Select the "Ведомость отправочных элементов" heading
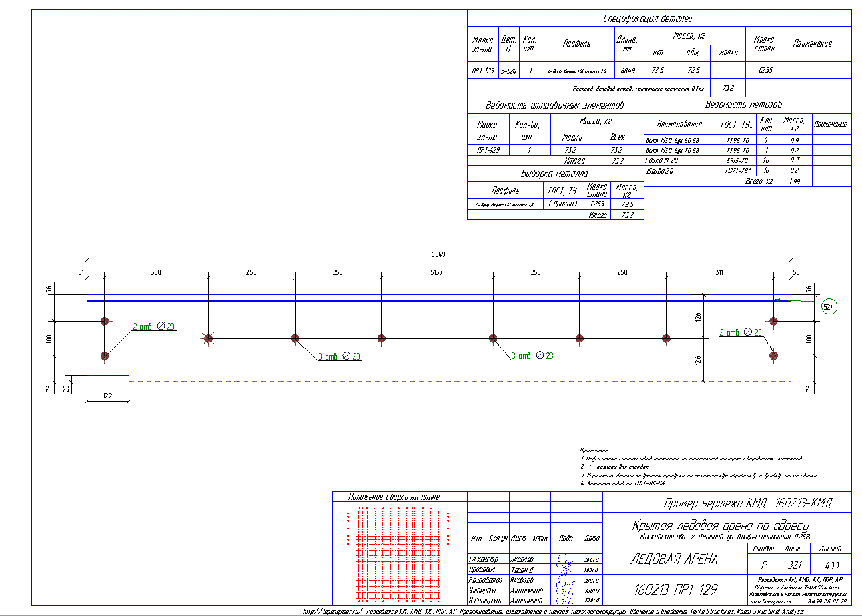The height and width of the screenshot is (616, 862). pos(555,106)
